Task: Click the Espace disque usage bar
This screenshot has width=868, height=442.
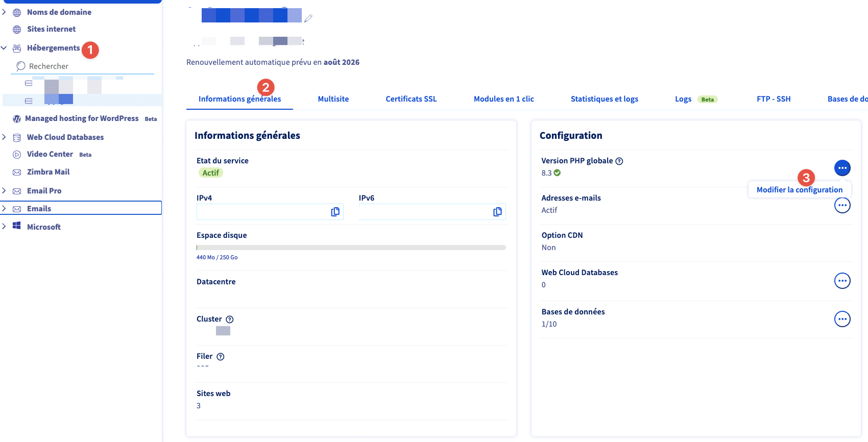Action: (351, 248)
